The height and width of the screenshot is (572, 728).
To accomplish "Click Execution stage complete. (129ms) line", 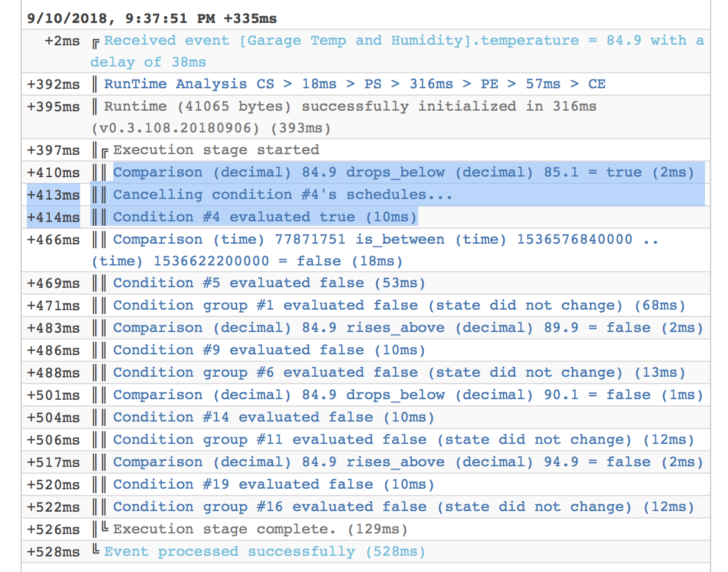I will [261, 529].
